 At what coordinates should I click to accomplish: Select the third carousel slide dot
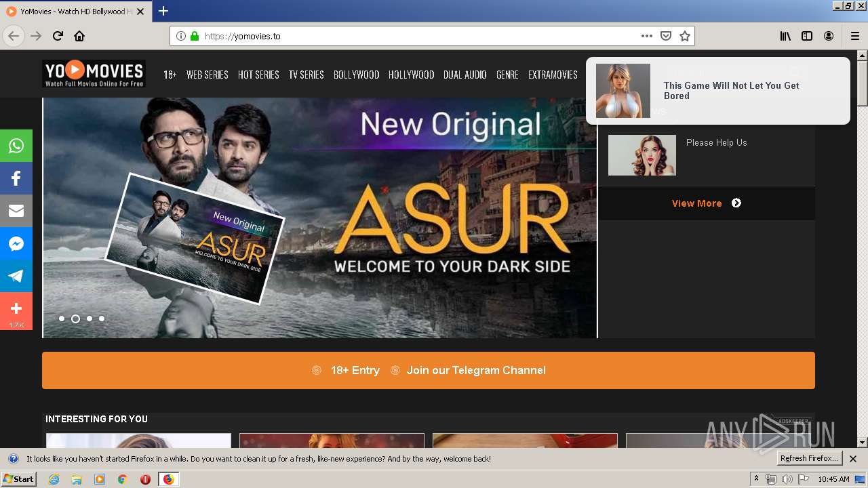(x=89, y=319)
